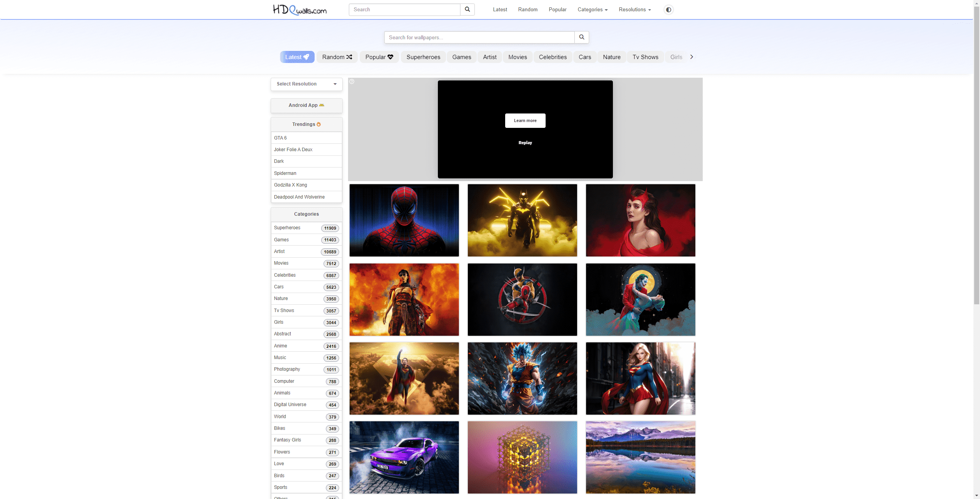Open the Select Resolution dropdown

(x=306, y=84)
